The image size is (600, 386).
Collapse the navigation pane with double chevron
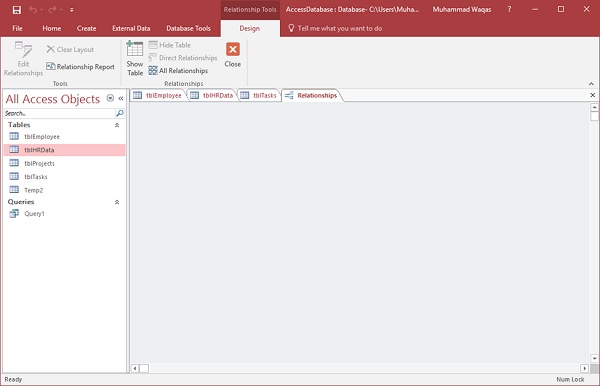[121, 98]
